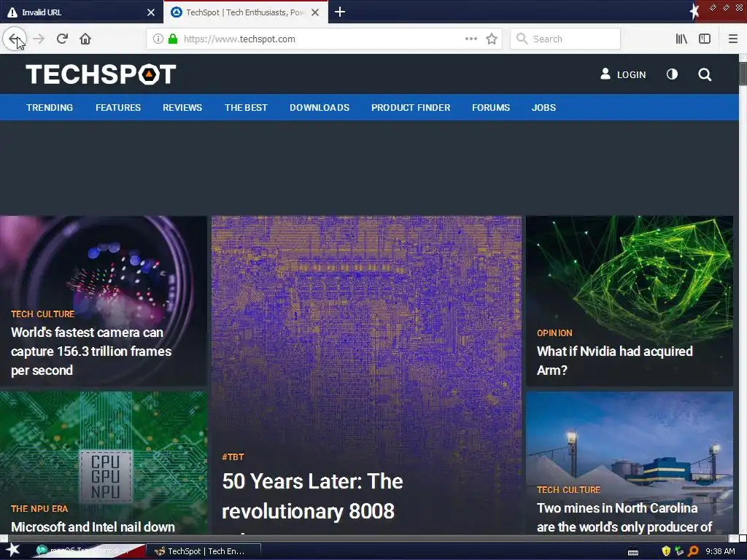747x560 pixels.
Task: Click the forward navigation arrow
Action: point(39,39)
